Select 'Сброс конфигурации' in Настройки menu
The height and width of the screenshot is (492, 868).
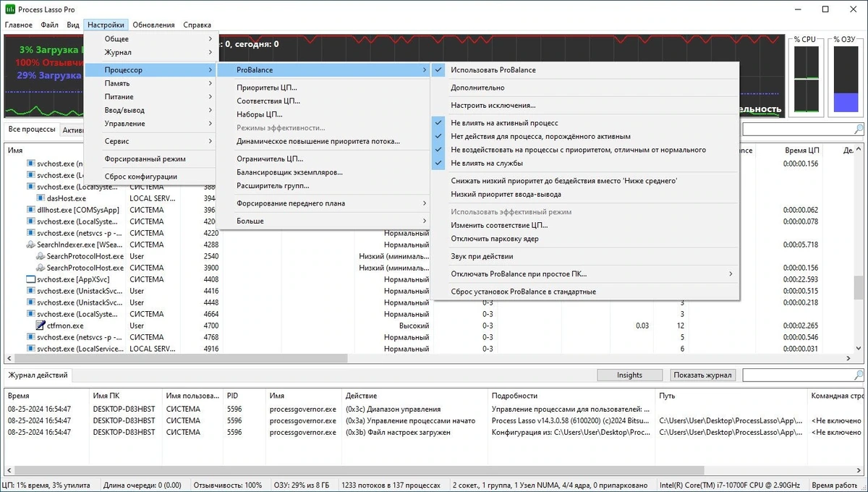[151, 177]
